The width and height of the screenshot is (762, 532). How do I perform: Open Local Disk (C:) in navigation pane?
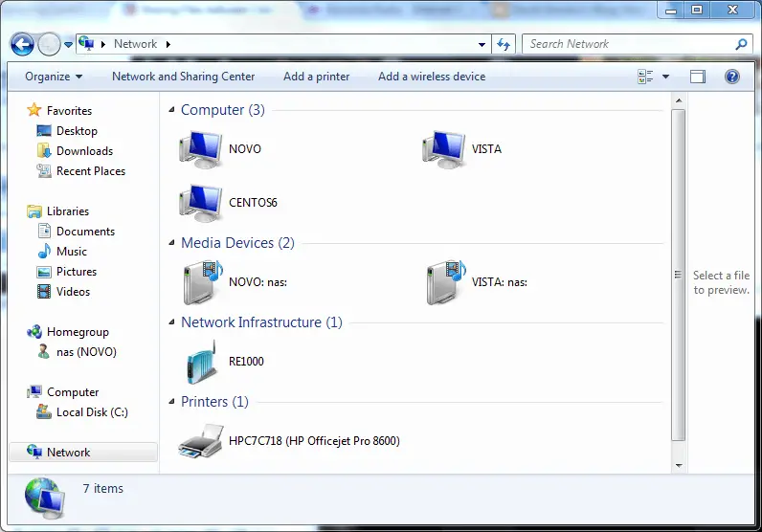pyautogui.click(x=92, y=412)
